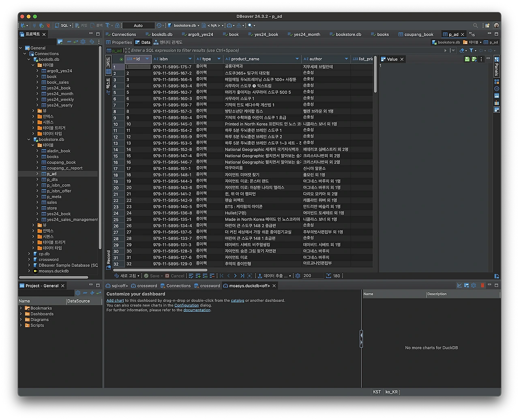Click the search magnifier icon at top right
The height and width of the screenshot is (420, 519).
476,26
